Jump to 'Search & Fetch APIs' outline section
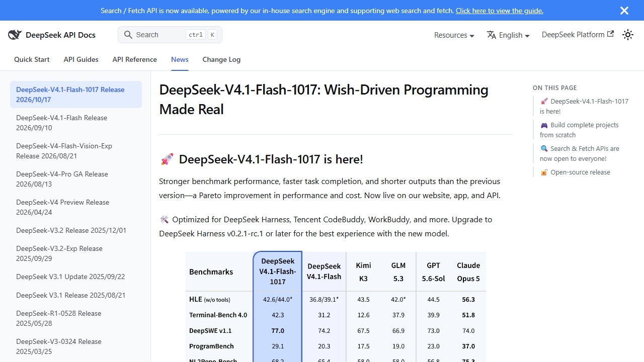Screen dimensions: 644x362 580,153
